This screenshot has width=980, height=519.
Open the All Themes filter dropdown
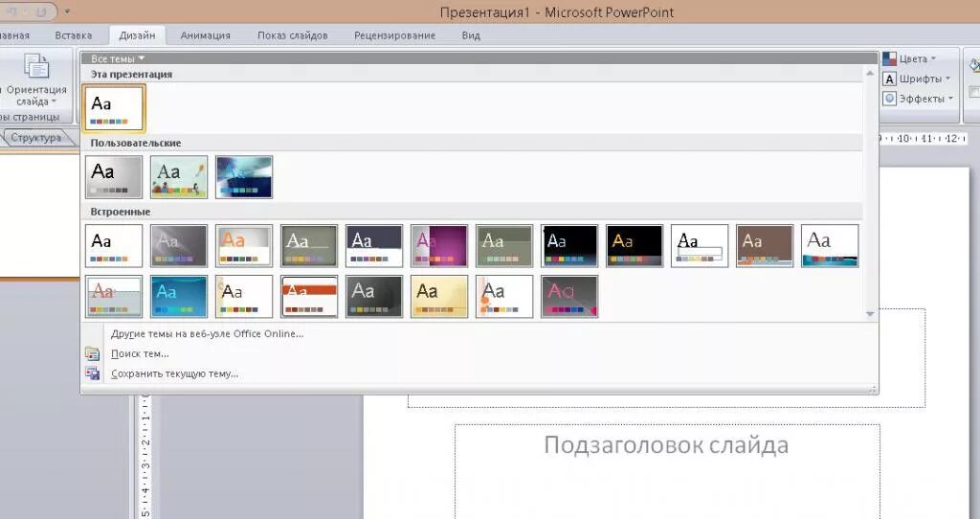click(118, 58)
